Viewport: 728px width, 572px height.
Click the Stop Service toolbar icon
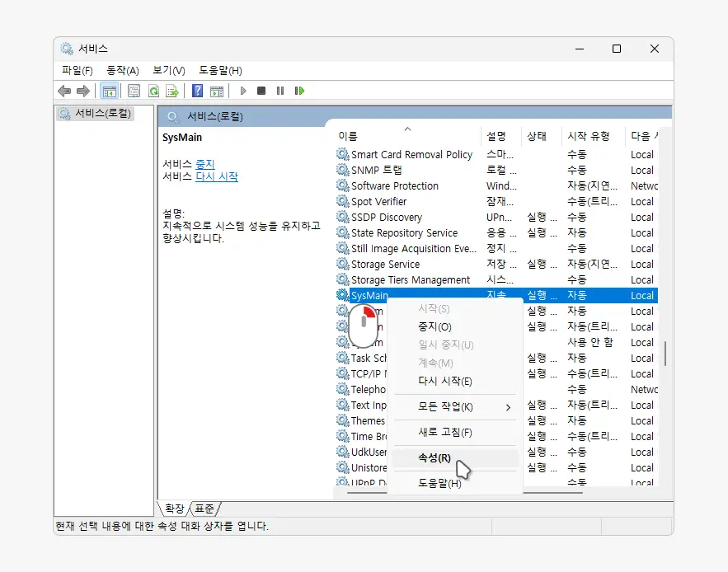click(261, 91)
